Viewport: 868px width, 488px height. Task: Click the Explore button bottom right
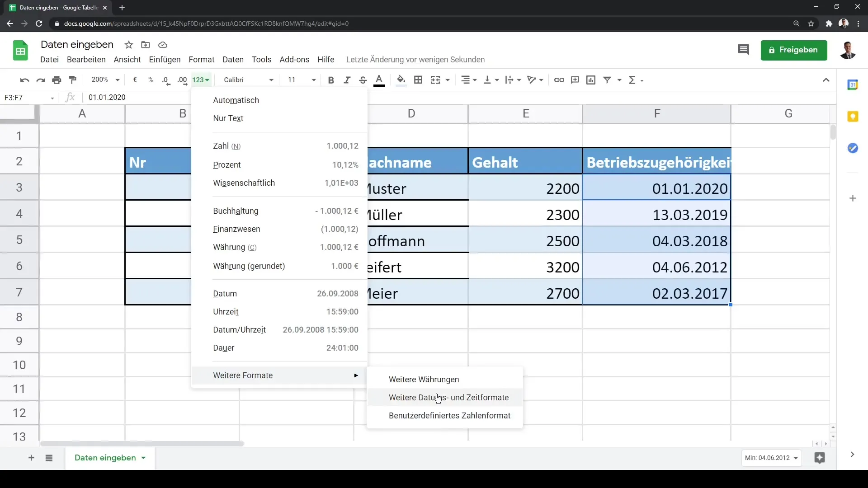pos(820,458)
